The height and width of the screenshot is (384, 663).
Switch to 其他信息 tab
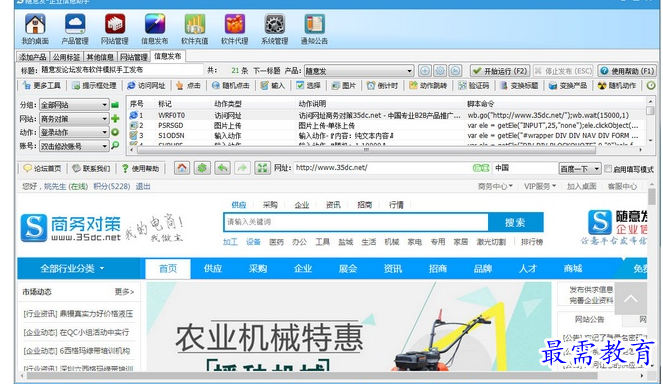pyautogui.click(x=100, y=57)
